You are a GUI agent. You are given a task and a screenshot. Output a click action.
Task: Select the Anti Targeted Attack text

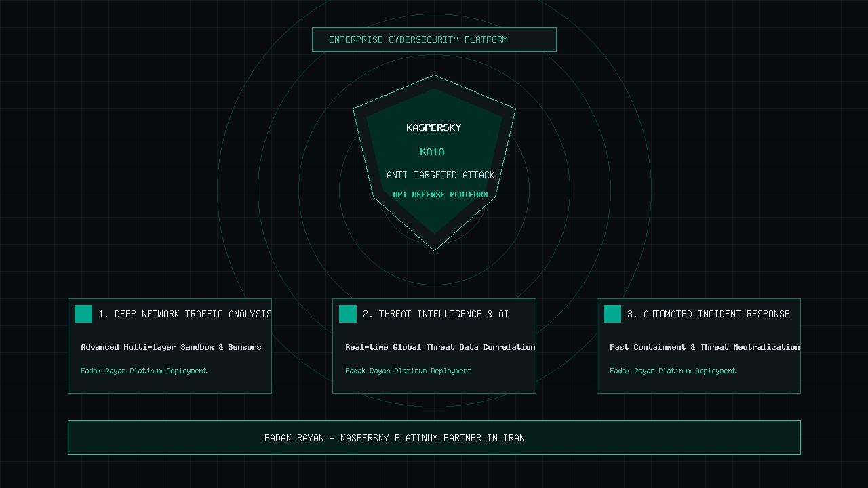click(441, 175)
